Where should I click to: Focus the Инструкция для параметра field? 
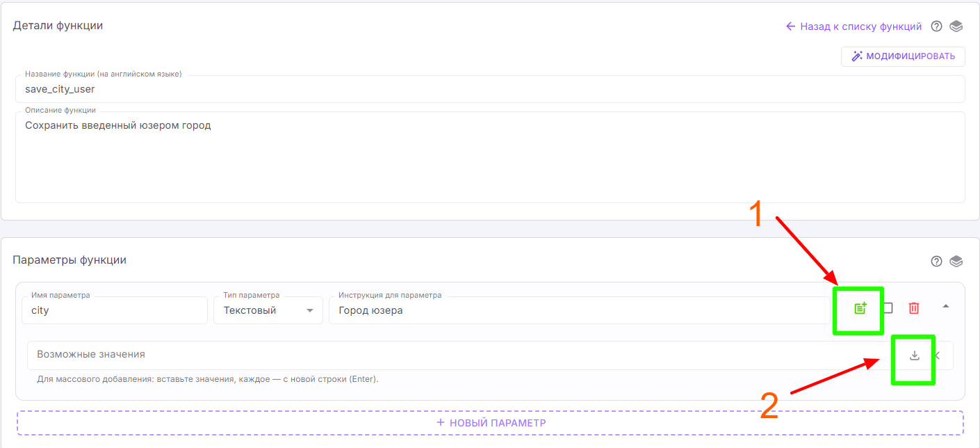tap(577, 310)
